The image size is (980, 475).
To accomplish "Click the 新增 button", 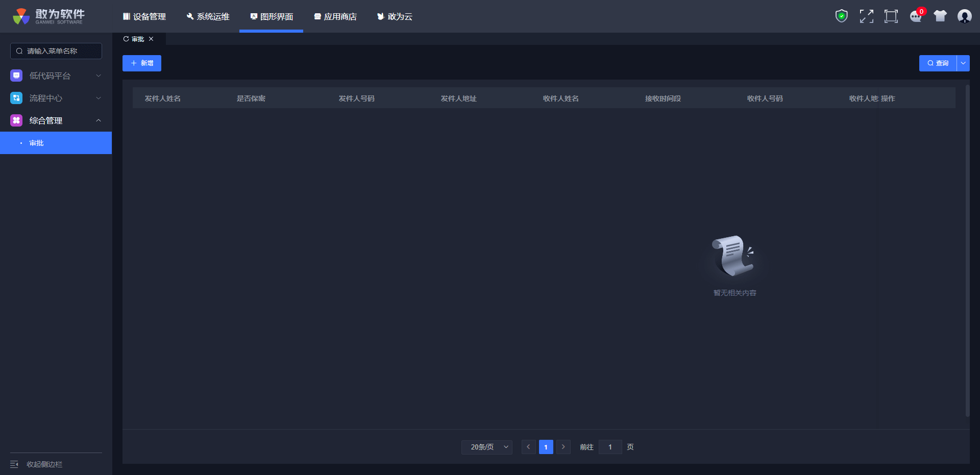I will (x=142, y=63).
